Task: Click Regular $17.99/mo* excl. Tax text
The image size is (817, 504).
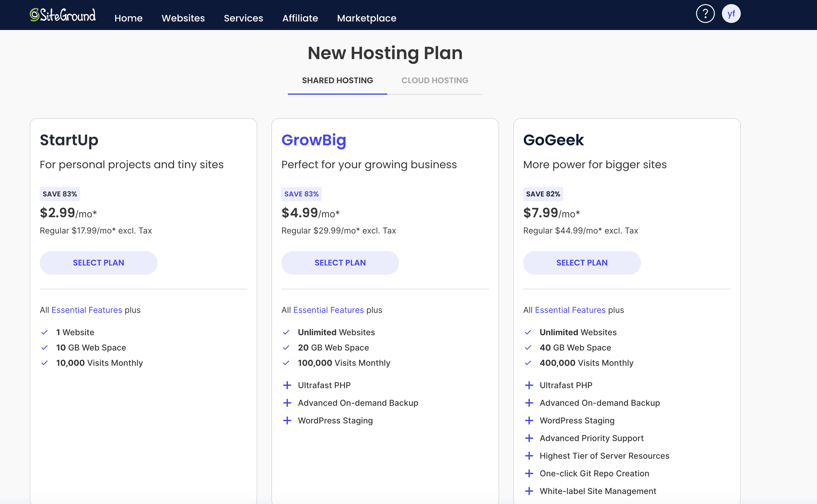Action: click(x=96, y=231)
